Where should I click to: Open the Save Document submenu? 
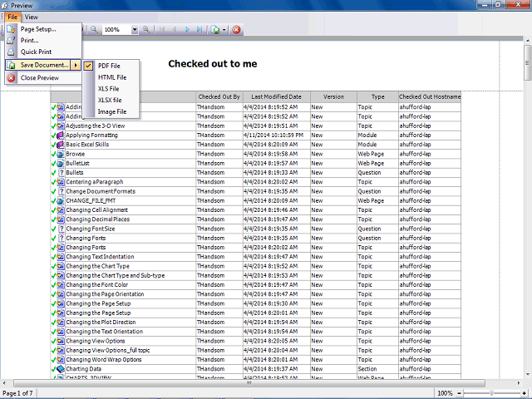42,65
